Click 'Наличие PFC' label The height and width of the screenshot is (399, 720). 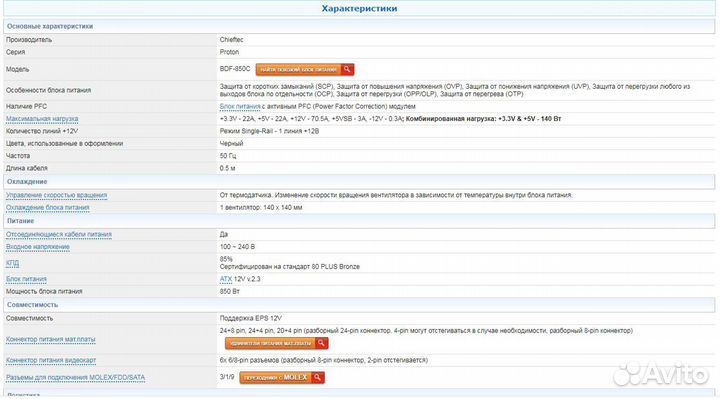coord(26,107)
